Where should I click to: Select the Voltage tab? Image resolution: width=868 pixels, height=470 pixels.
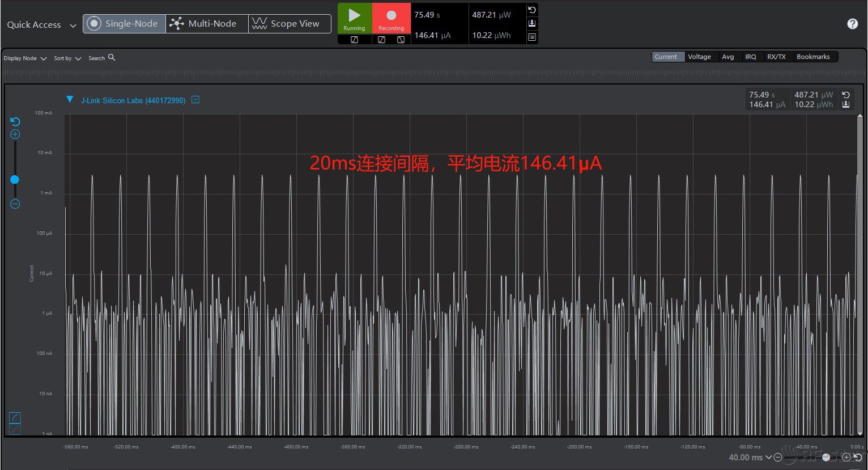(x=699, y=57)
